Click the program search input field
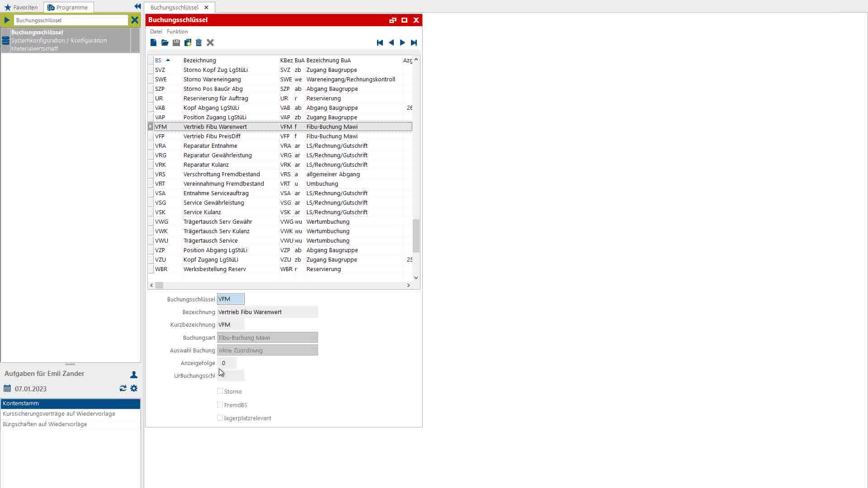Screen dimensions: 868x488 click(x=71, y=20)
